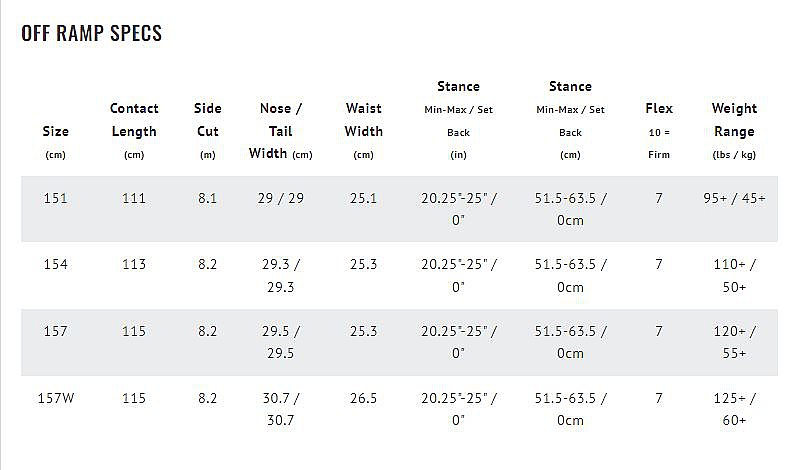
Task: Click the Stance header measured in inches
Action: click(458, 87)
